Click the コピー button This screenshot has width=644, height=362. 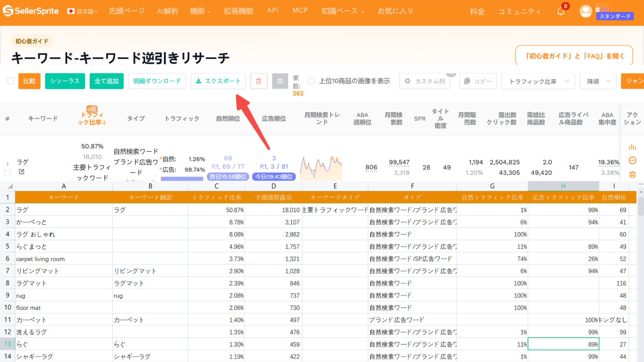pos(478,81)
